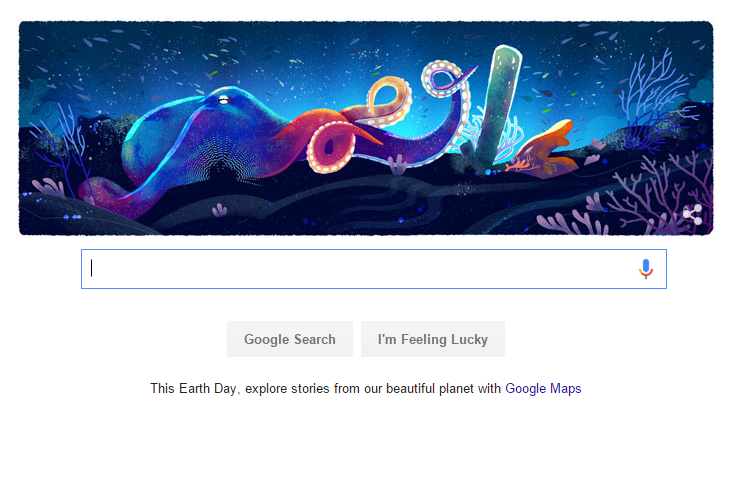Click the purple seaweed at bottom left
This screenshot has width=736, height=485.
tap(50, 186)
